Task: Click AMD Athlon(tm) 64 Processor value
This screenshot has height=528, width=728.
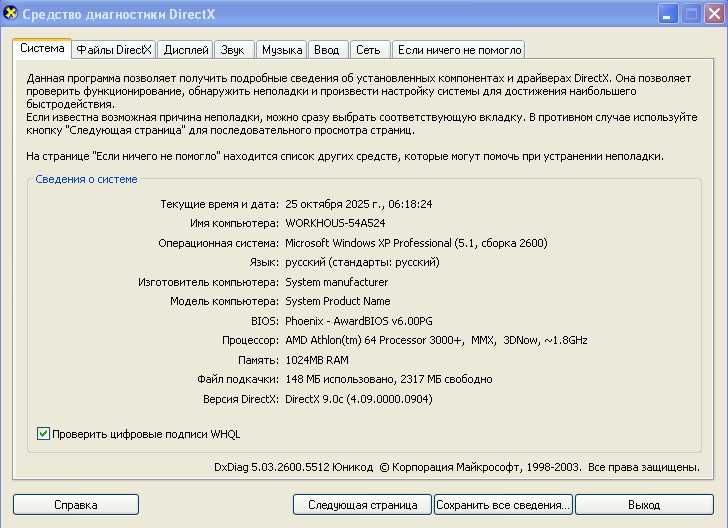Action: click(x=436, y=340)
